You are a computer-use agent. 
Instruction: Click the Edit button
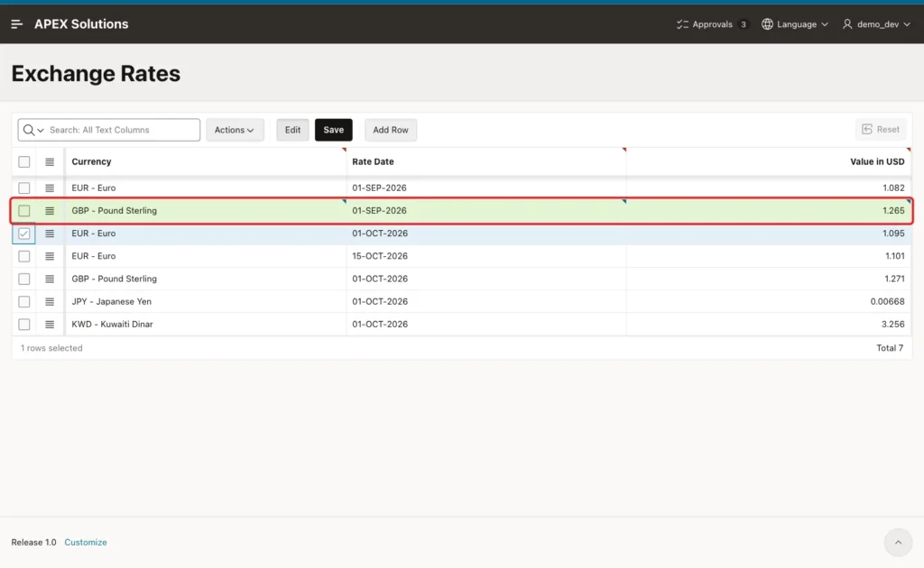pyautogui.click(x=293, y=130)
